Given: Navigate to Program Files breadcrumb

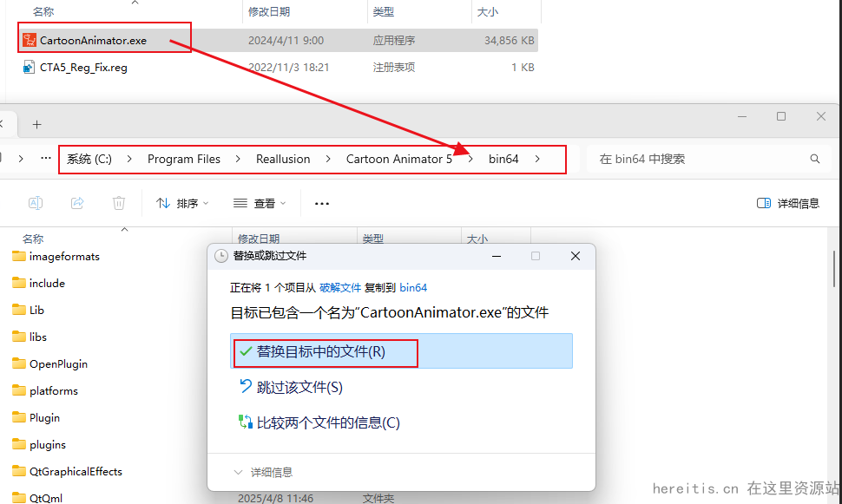Looking at the screenshot, I should (x=184, y=159).
